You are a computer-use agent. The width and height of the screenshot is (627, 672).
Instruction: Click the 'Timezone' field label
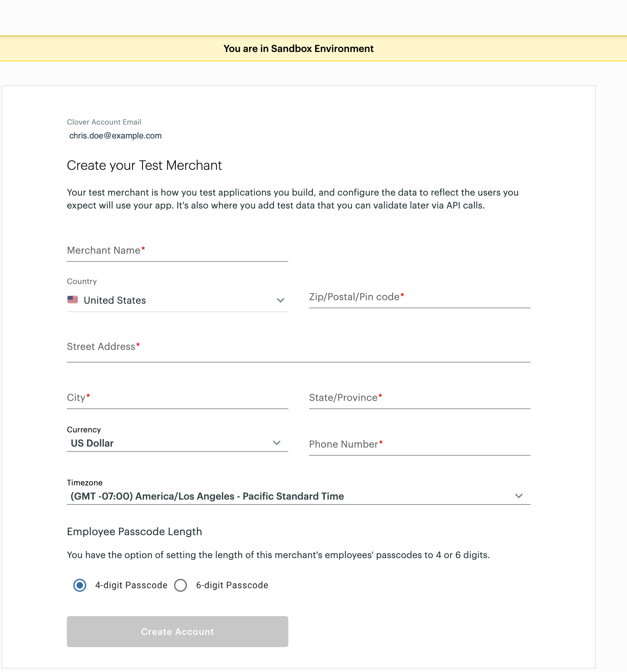pos(85,483)
